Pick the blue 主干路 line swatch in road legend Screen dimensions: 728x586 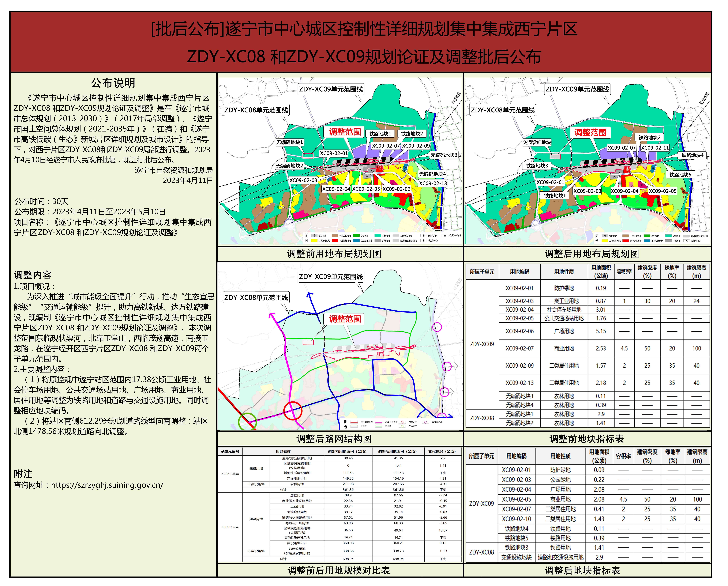354,426
